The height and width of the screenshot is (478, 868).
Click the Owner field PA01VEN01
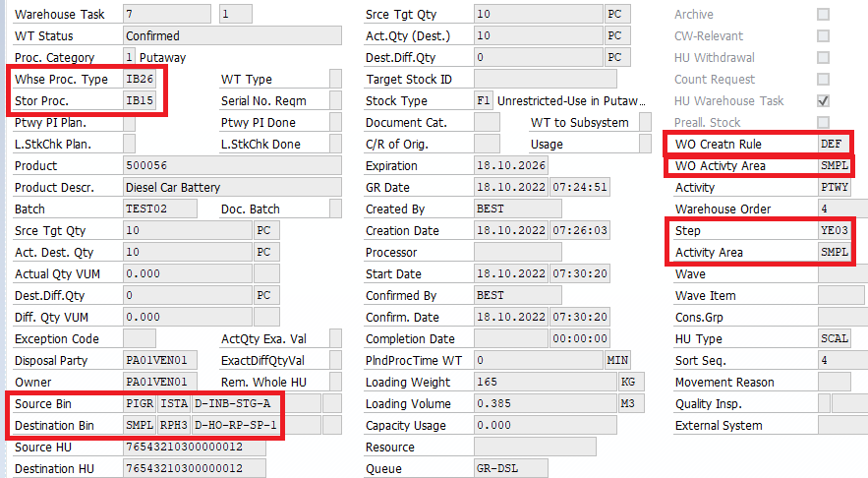[160, 383]
